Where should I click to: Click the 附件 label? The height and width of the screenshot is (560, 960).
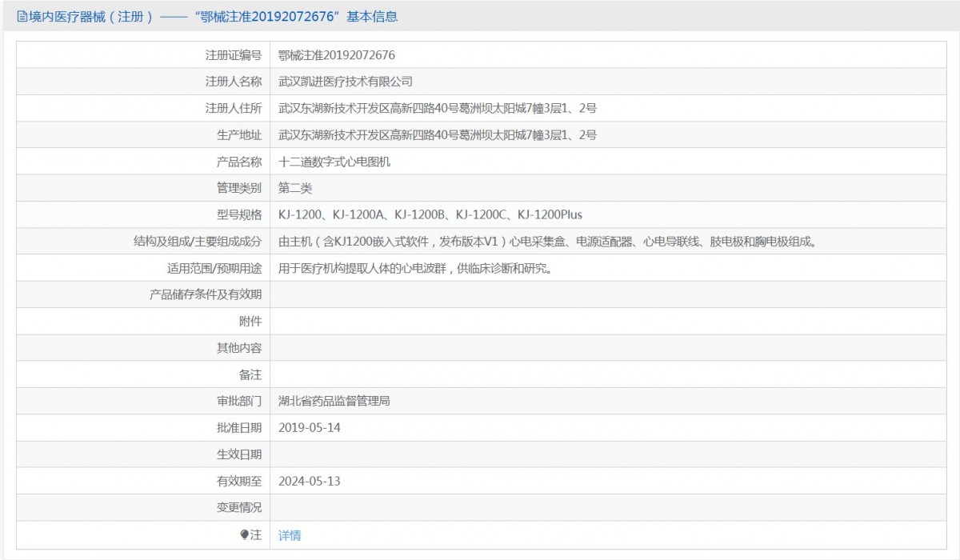pyautogui.click(x=250, y=322)
